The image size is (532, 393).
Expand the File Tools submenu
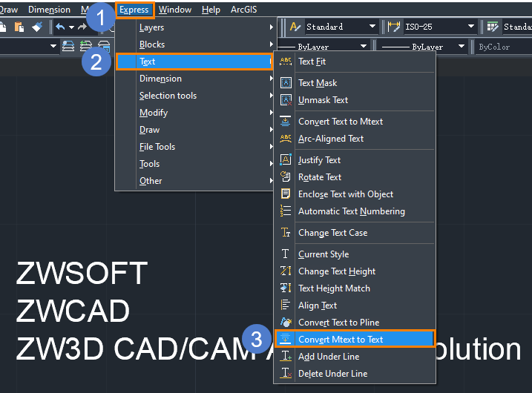[x=194, y=147]
